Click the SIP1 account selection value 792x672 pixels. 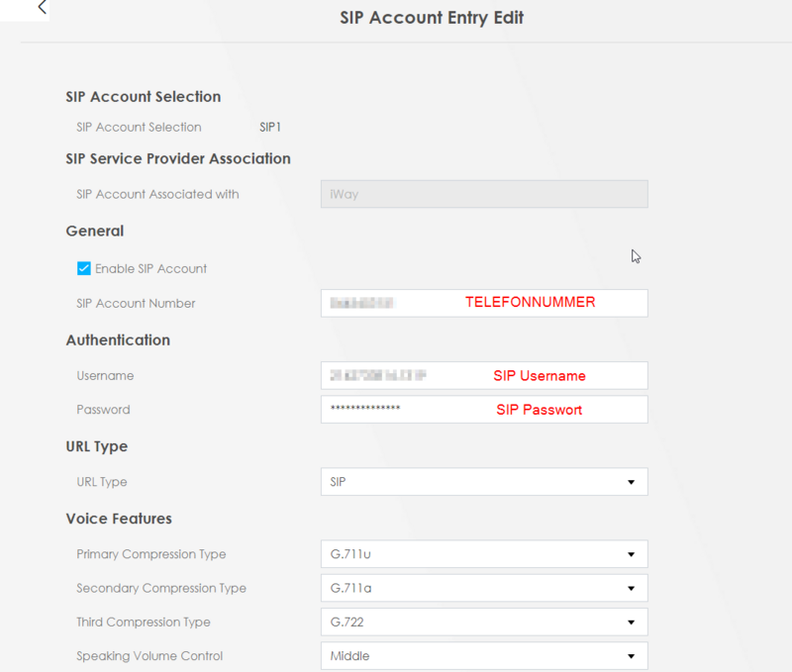click(x=270, y=127)
